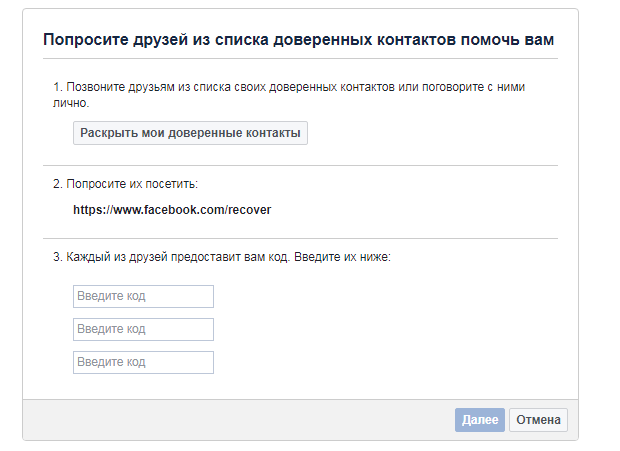Click the divider line under the heading

coord(300,59)
